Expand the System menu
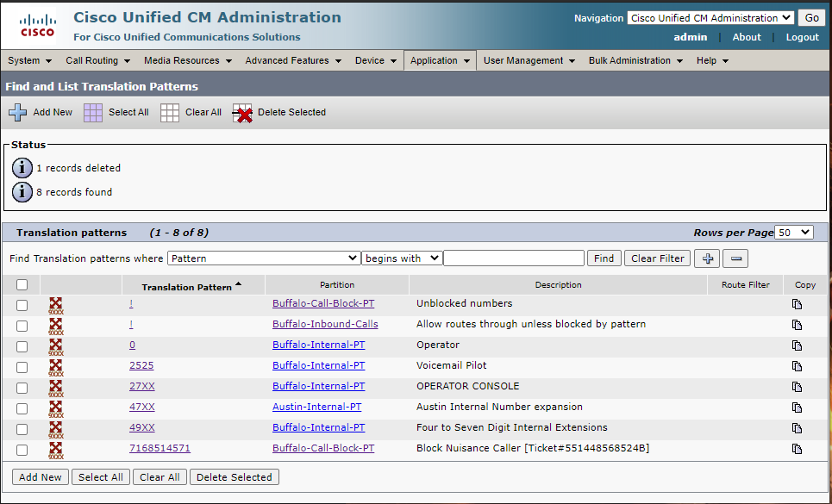 pyautogui.click(x=29, y=60)
